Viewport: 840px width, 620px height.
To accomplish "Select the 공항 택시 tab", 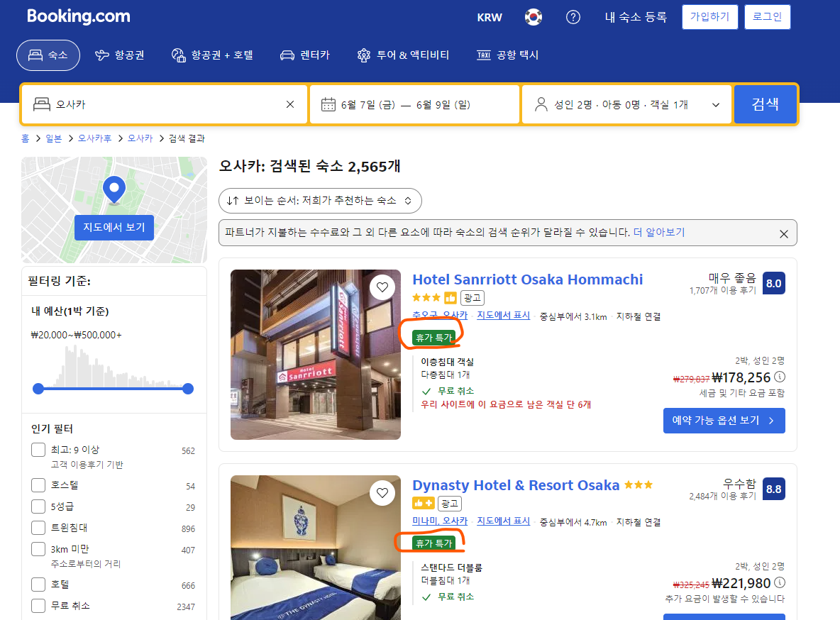I will tap(507, 55).
